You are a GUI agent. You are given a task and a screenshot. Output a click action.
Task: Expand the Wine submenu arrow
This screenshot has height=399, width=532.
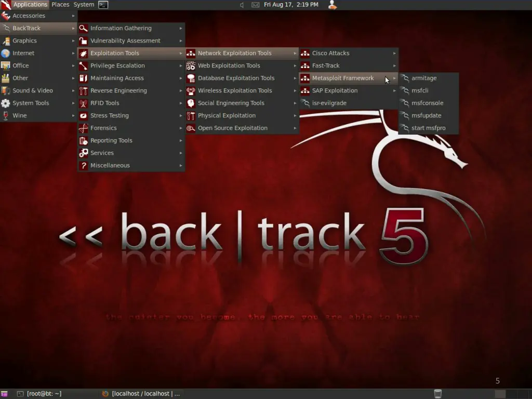tap(73, 116)
